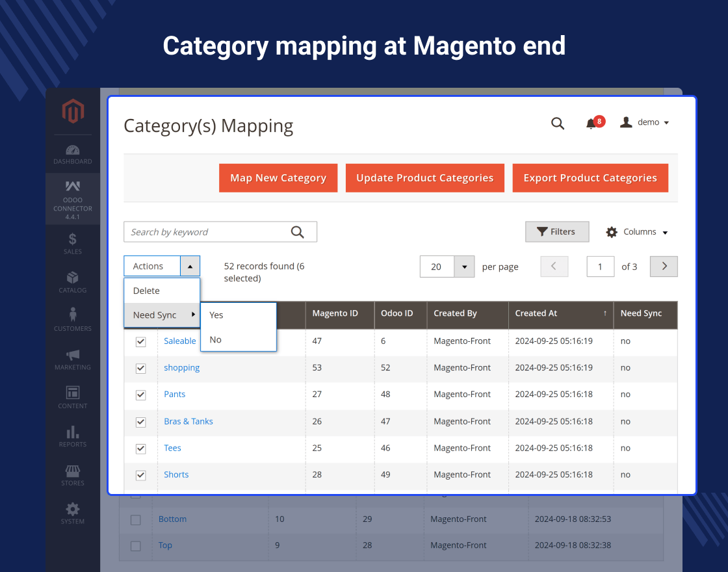Click Export Product Categories button
728x572 pixels.
point(590,178)
